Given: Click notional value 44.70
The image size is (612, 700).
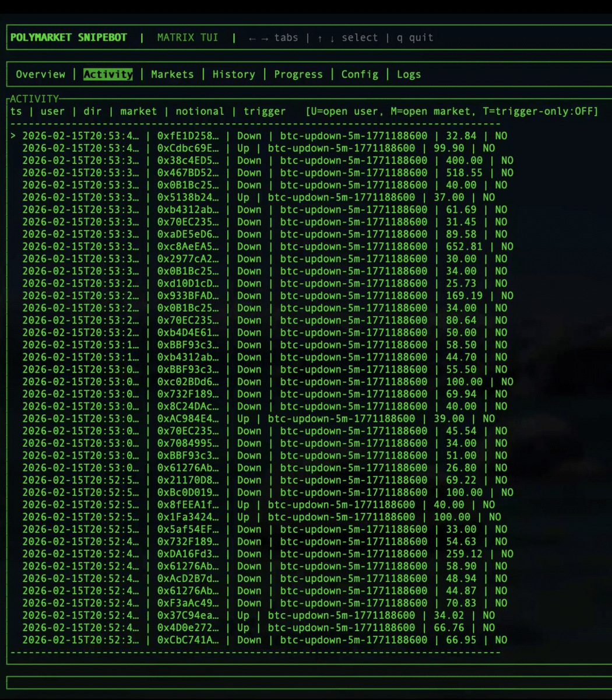Looking at the screenshot, I should tap(461, 357).
